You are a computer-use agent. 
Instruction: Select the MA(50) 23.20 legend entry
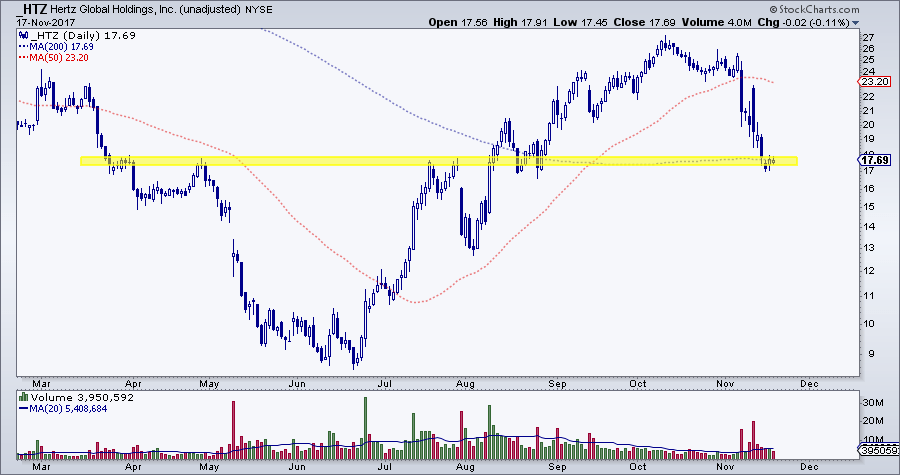click(52, 59)
